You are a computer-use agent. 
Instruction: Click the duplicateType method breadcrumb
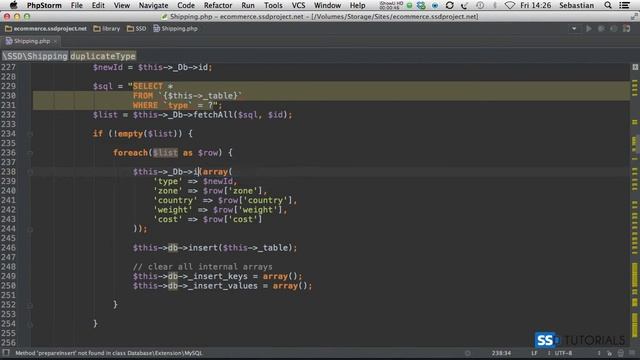coord(103,56)
